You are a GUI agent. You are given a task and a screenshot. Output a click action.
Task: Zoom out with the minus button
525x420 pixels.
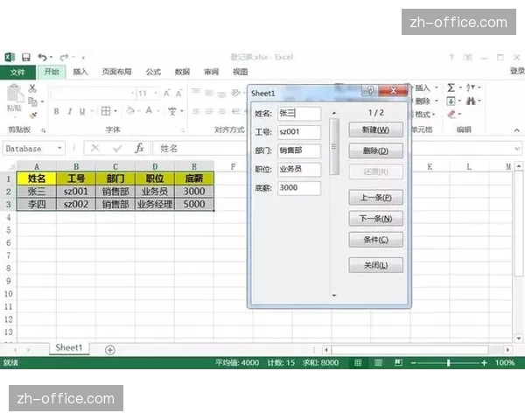pos(414,363)
